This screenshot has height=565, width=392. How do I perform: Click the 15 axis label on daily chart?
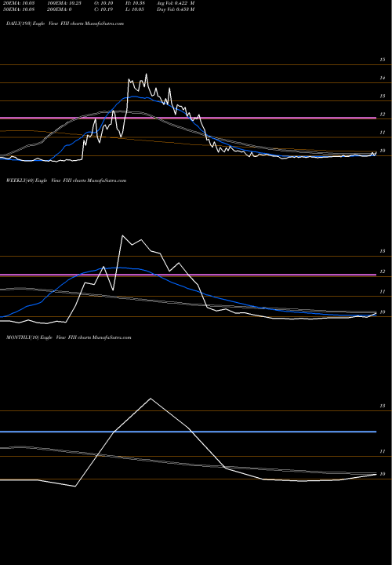383,60
